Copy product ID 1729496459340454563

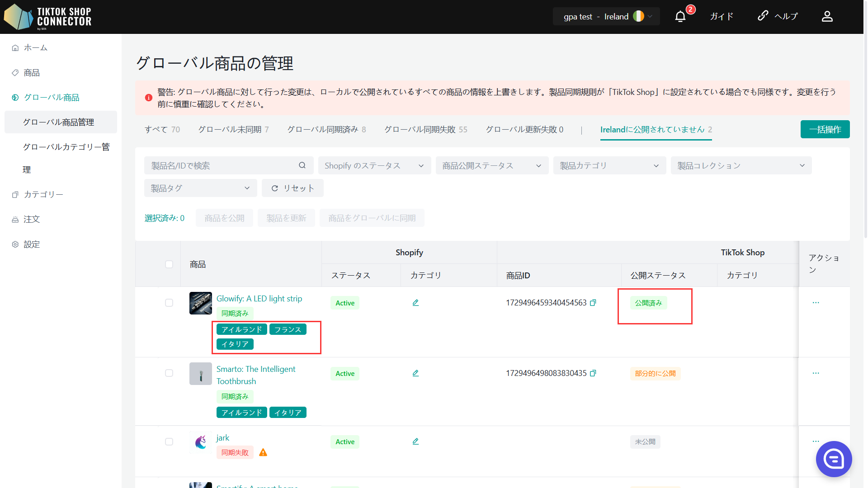(593, 303)
